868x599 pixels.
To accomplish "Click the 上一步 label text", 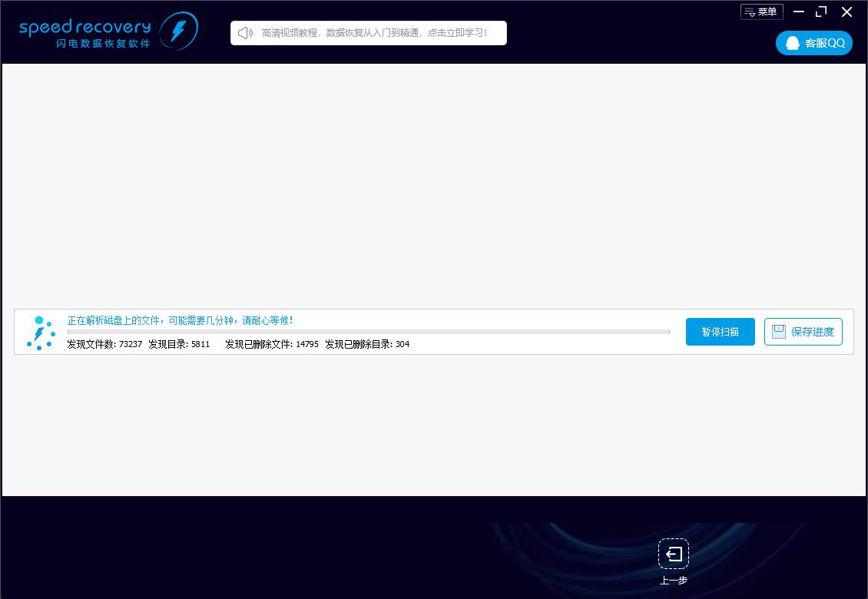I will (x=673, y=581).
